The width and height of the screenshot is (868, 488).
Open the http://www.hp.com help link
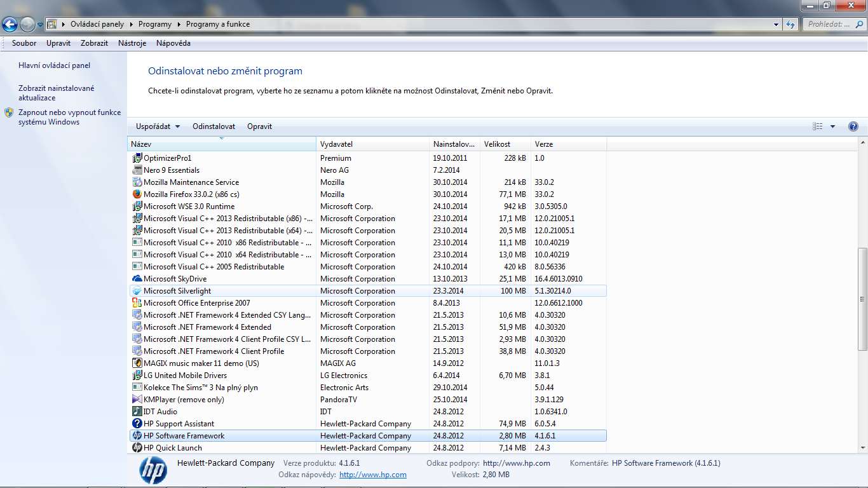[373, 475]
